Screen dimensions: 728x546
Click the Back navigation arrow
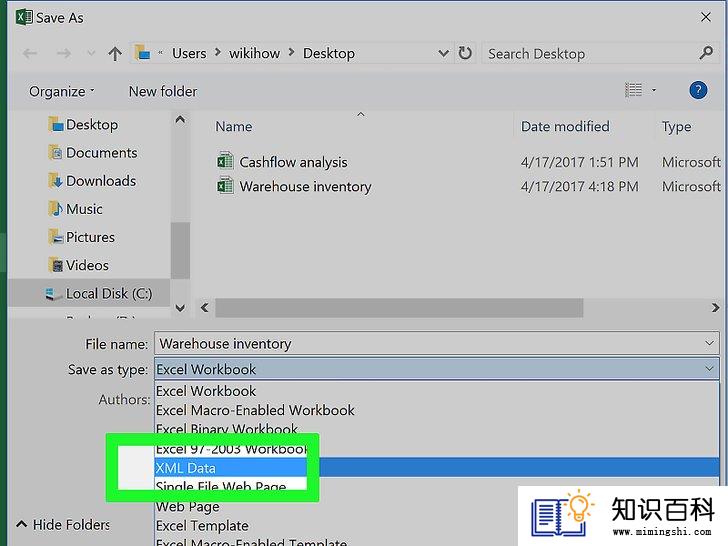(x=30, y=54)
